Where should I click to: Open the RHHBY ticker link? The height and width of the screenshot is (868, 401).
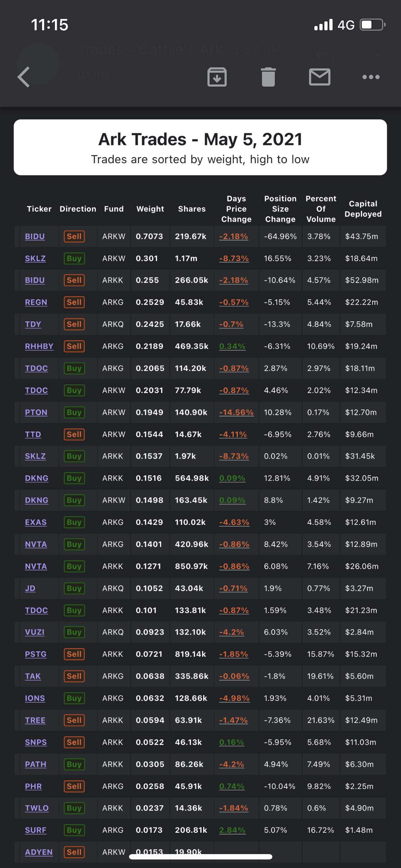39,346
